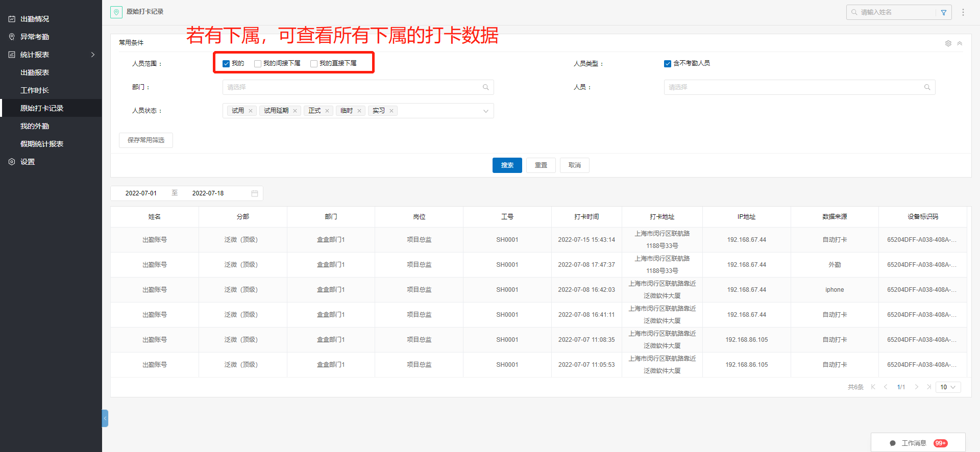This screenshot has height=452, width=980.
Task: Click the 姓名 column header
Action: 155,217
